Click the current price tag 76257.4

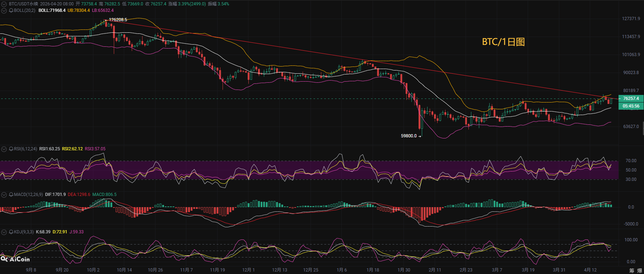[x=631, y=99]
